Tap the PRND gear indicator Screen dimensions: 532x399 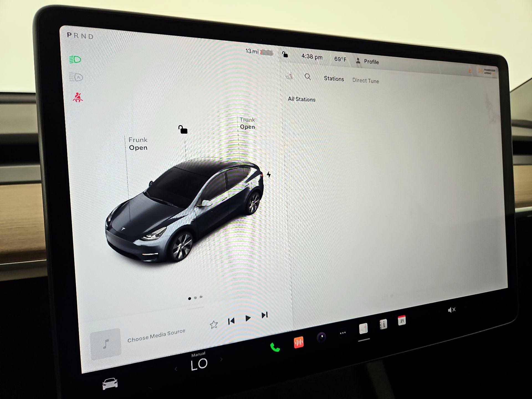[80, 36]
